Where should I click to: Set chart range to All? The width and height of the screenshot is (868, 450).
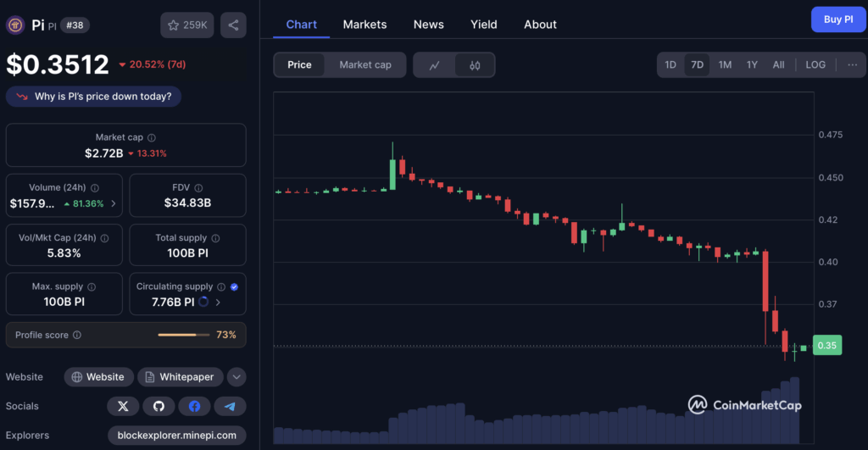click(x=778, y=64)
